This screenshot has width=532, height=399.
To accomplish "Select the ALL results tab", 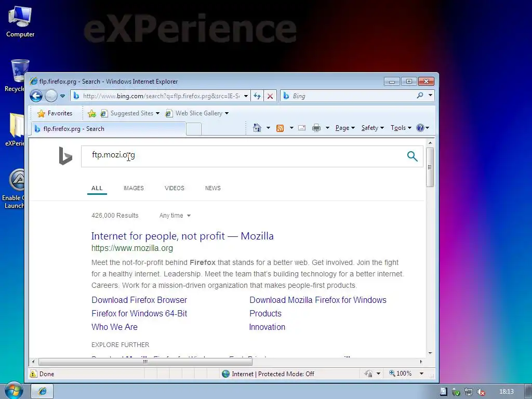I will point(97,188).
